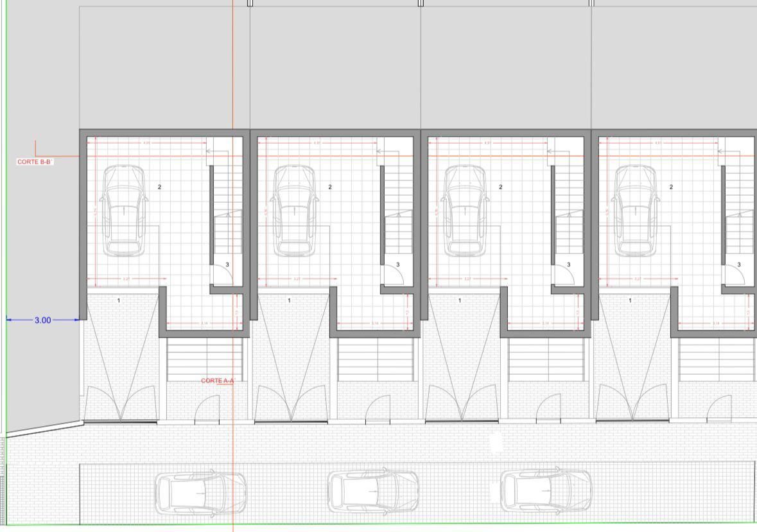Click room label 1 in the third unit

460,300
